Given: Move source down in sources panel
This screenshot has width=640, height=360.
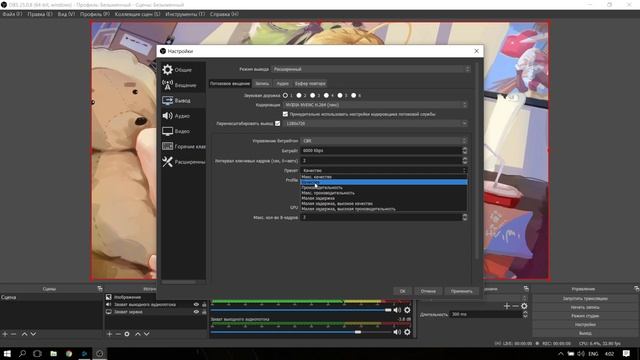Looking at the screenshot, I should pos(147,334).
